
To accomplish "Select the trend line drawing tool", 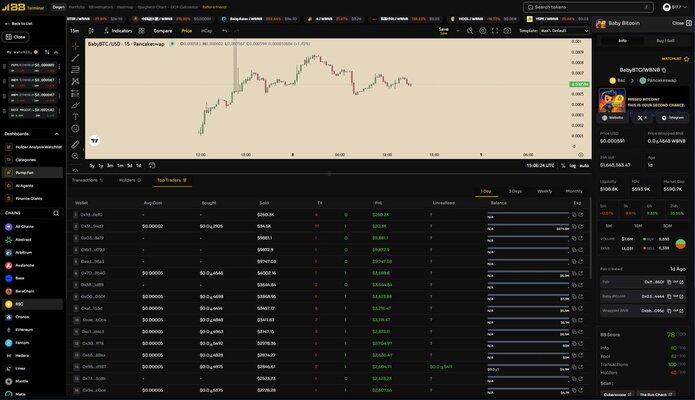I will pyautogui.click(x=75, y=58).
